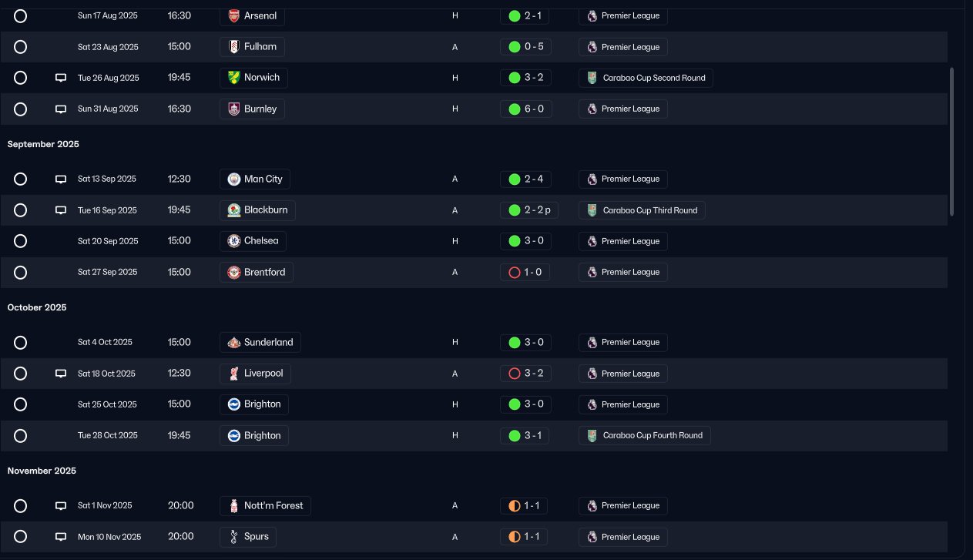Open the 2 - 2 p result against Blackburn
Screen dimensions: 973x560
530,210
